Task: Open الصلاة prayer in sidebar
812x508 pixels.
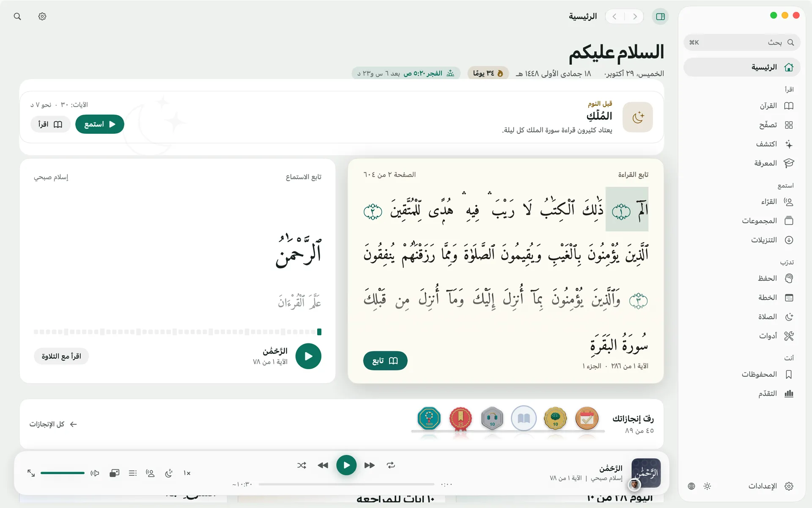Action: [742, 317]
